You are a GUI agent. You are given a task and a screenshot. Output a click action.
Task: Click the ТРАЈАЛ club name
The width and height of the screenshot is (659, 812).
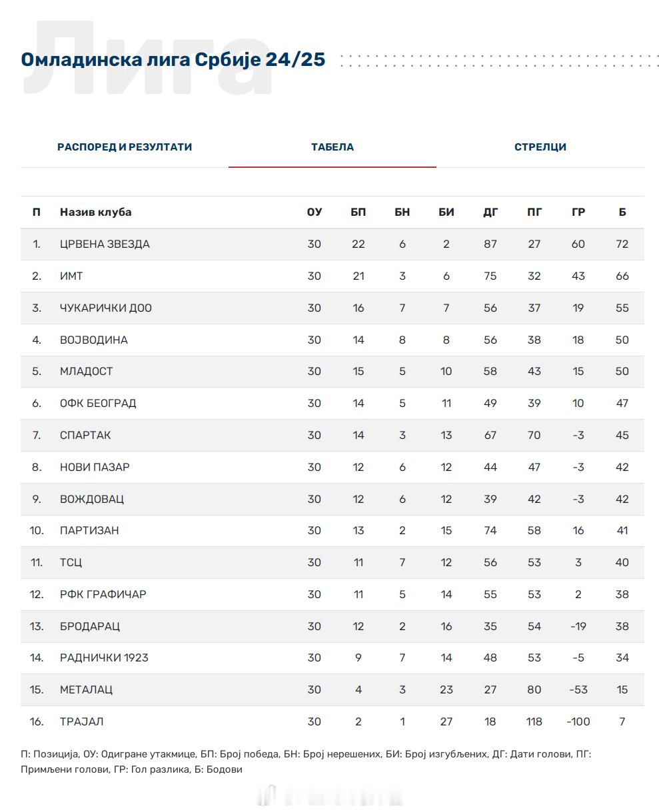82,721
